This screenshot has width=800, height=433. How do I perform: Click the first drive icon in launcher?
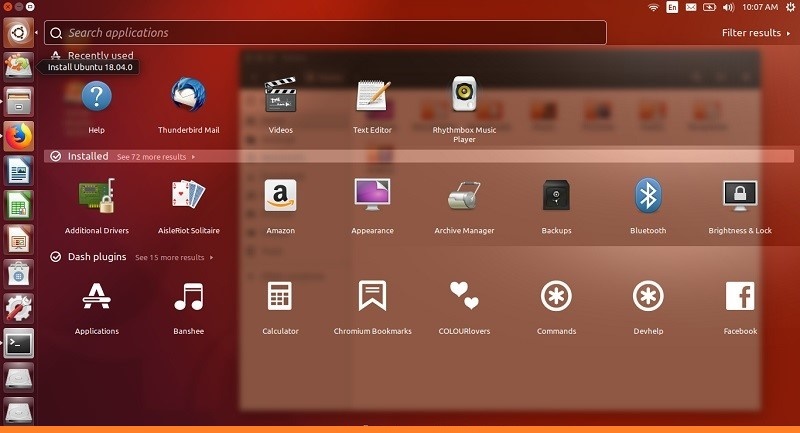(x=18, y=378)
